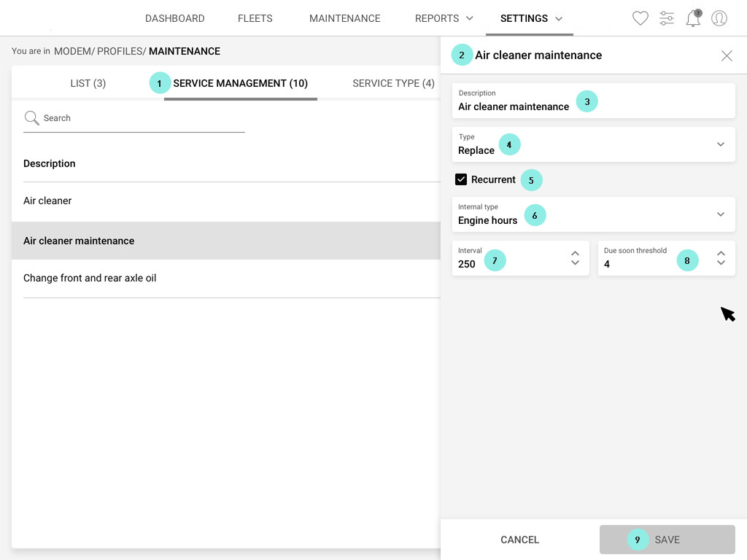Edit the Description text field
Image resolution: width=747 pixels, height=560 pixels.
[x=593, y=101]
